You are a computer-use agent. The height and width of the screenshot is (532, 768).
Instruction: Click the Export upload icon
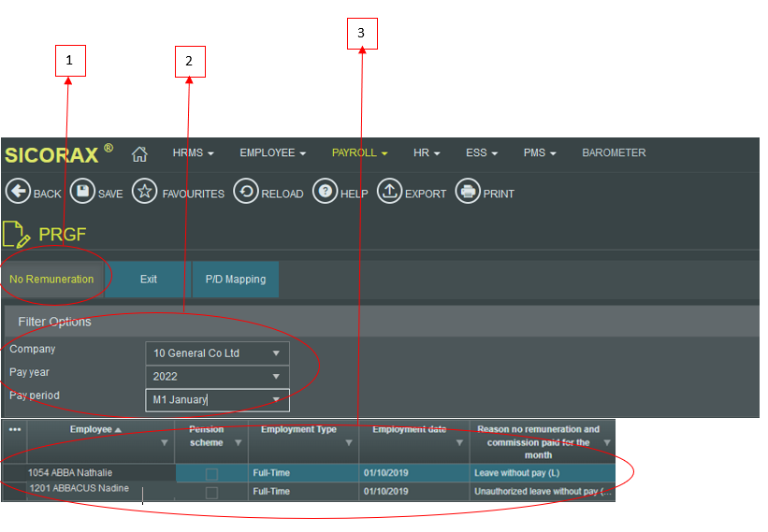pos(389,192)
